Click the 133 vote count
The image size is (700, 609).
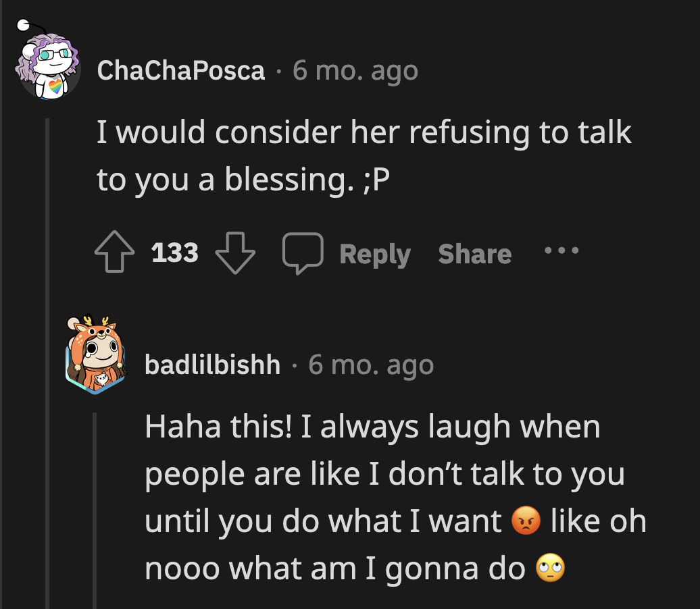point(176,253)
